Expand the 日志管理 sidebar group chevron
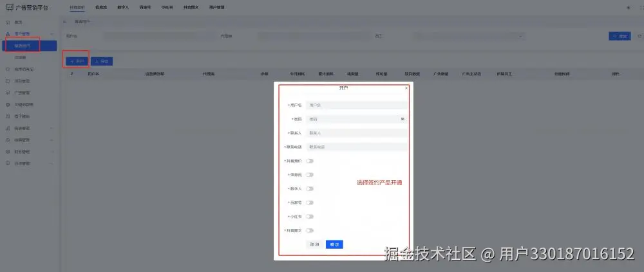The height and width of the screenshot is (272, 644). 52,163
